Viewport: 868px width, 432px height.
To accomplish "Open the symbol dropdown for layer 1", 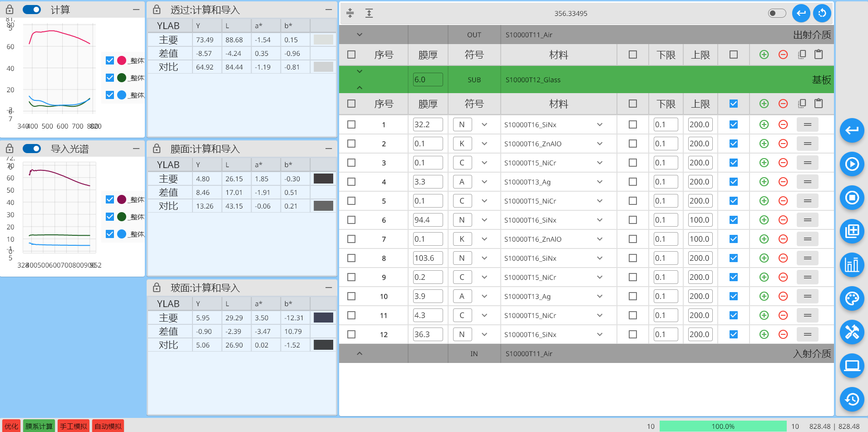I will (x=484, y=124).
